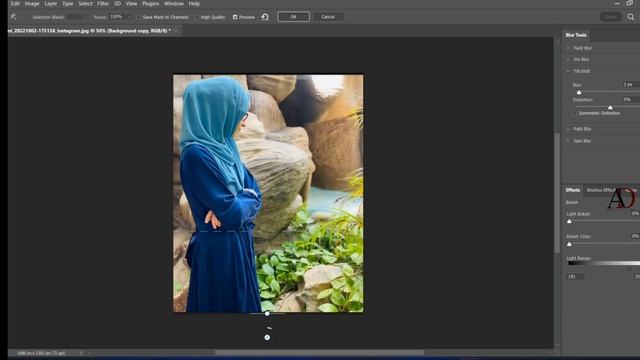Open the Layer menu
The image size is (640, 360).
(x=51, y=4)
